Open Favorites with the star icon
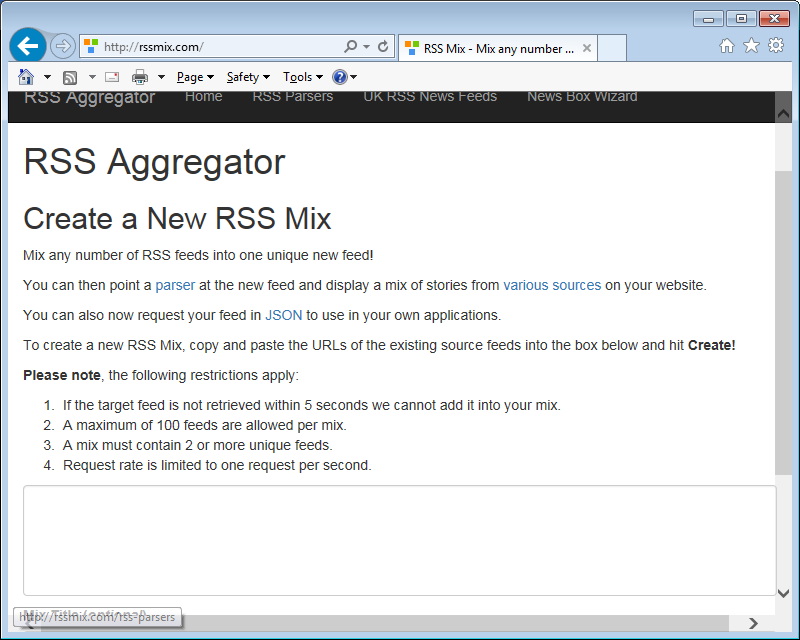The image size is (800, 640). pyautogui.click(x=751, y=46)
